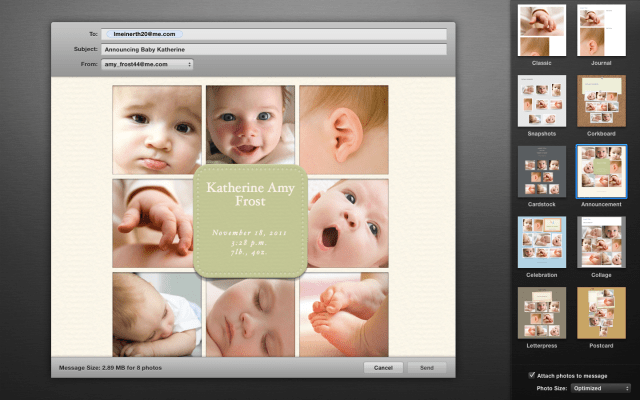640x400 pixels.
Task: Edit the November 18, 2011 date text
Action: (249, 233)
